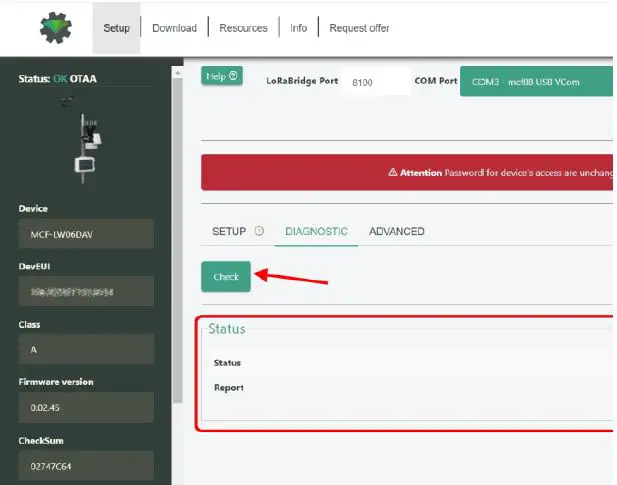
Task: Click the Help button
Action: point(222,76)
